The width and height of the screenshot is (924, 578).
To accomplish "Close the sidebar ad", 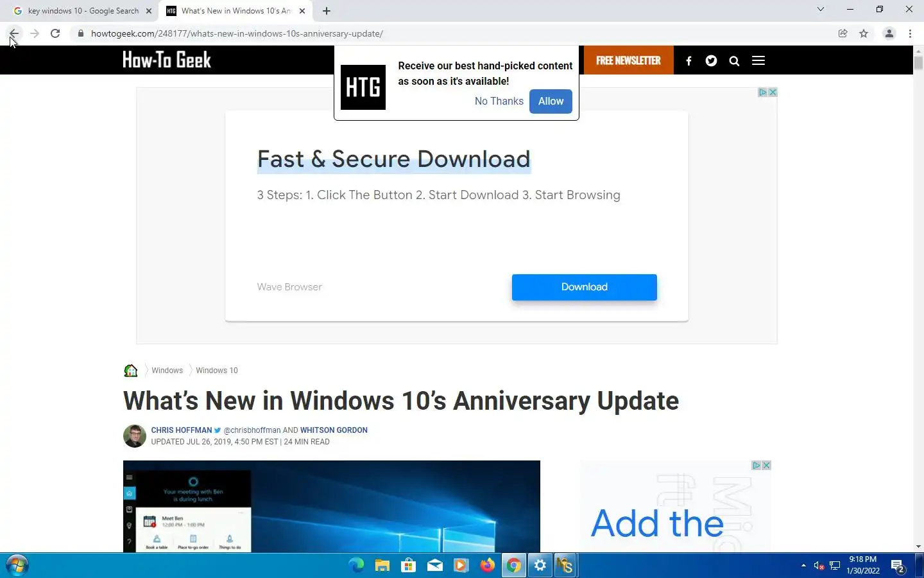I will tap(766, 466).
